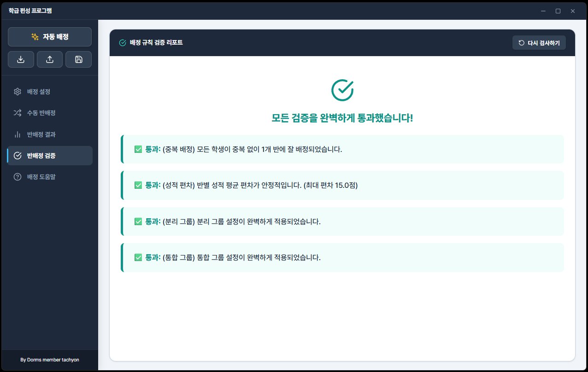Select the 수동 반배정 sidebar item
Viewport: 588px width, 372px height.
50,113
